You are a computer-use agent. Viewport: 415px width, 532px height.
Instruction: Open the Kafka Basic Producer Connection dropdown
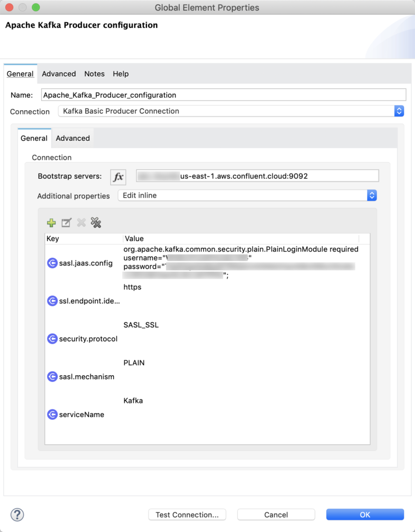point(229,111)
